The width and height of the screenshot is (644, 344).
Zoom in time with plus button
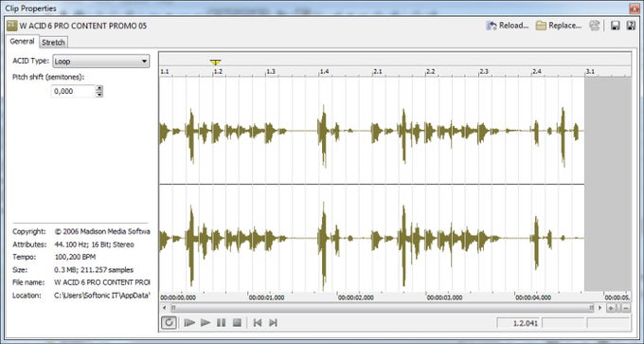click(x=612, y=308)
